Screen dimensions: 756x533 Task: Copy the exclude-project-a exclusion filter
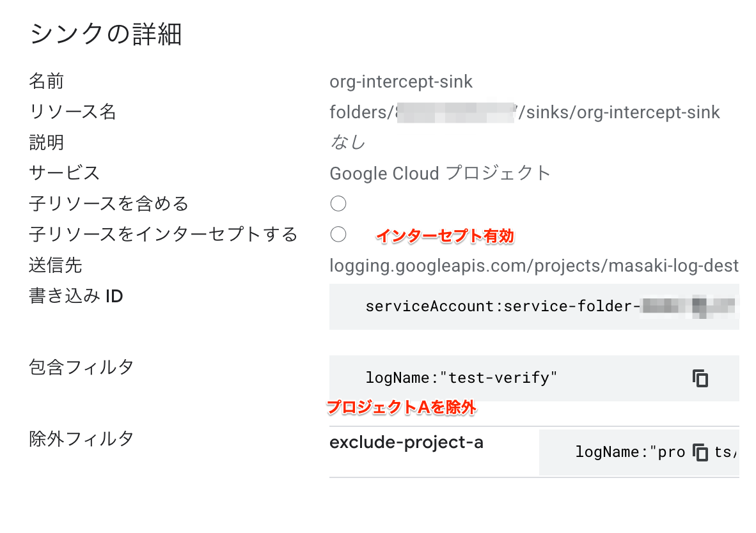tap(700, 452)
